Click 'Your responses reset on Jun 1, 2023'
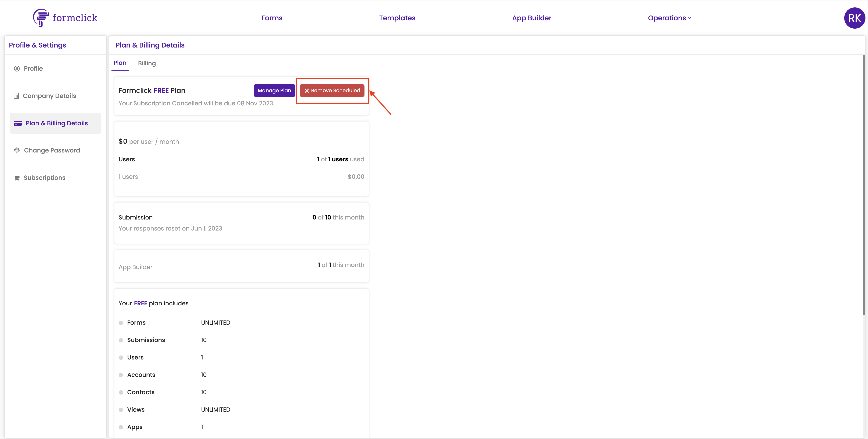 170,228
